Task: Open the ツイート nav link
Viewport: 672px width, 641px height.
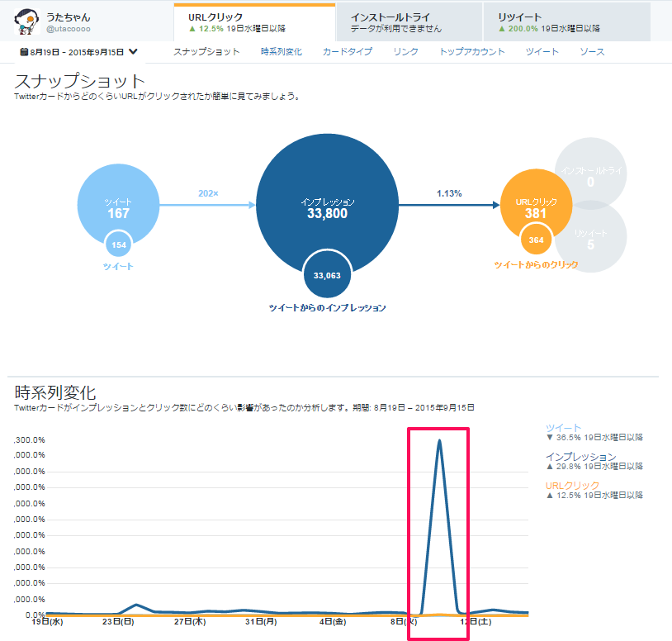Action: click(542, 52)
